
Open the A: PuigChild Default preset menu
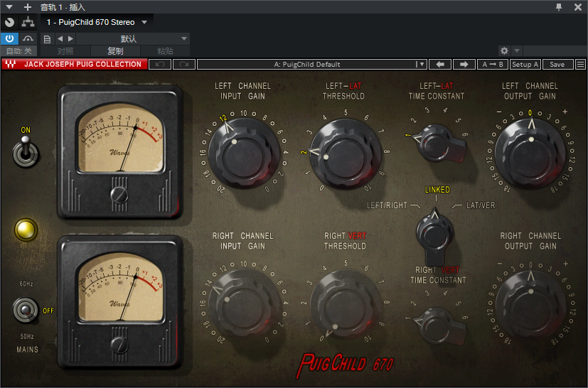[x=312, y=64]
